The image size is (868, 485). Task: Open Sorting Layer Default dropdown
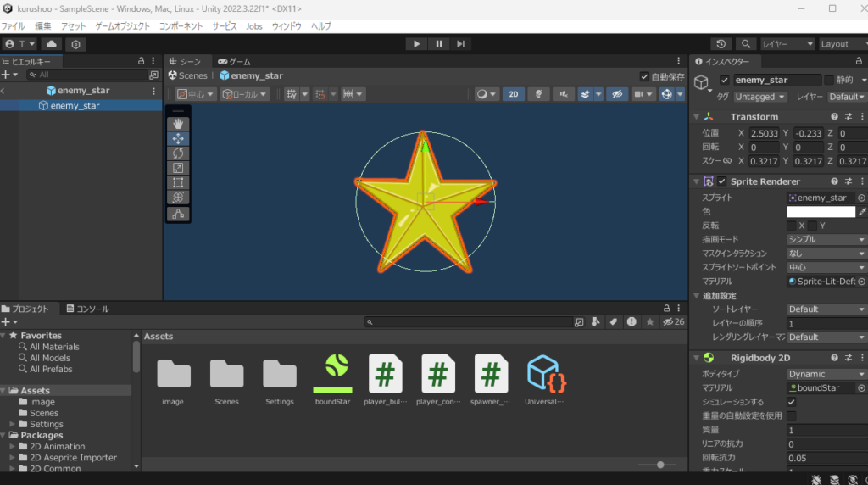(827, 309)
